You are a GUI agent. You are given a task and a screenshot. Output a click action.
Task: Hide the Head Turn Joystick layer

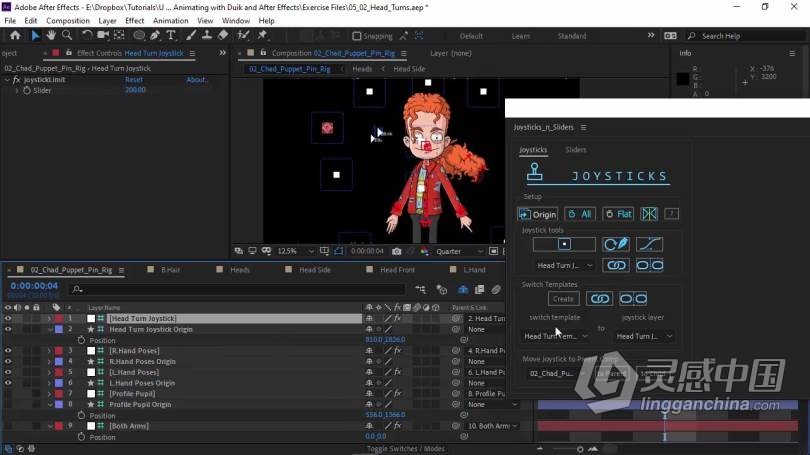click(x=8, y=319)
